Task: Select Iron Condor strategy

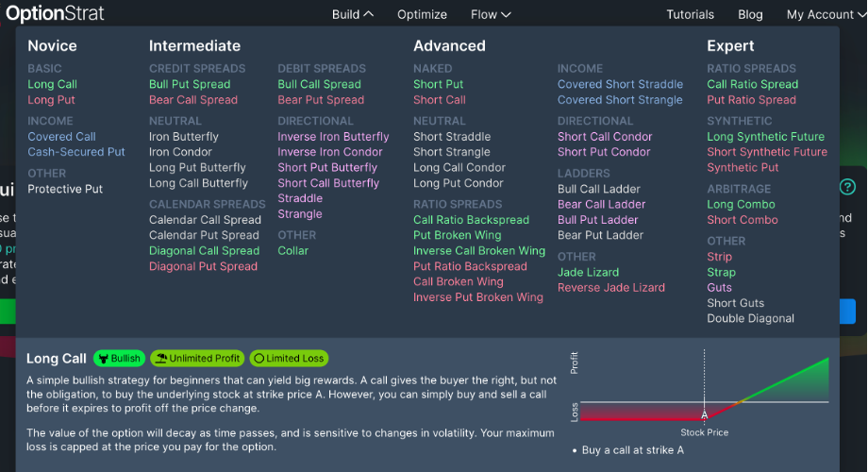Action: pos(180,152)
